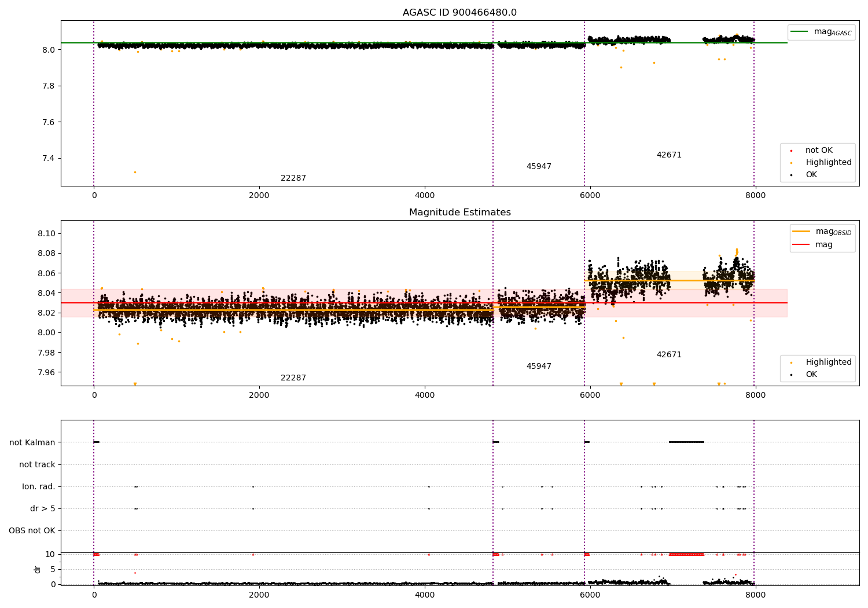Click the "not Kalman" axis label
868x608 pixels.
[32, 442]
